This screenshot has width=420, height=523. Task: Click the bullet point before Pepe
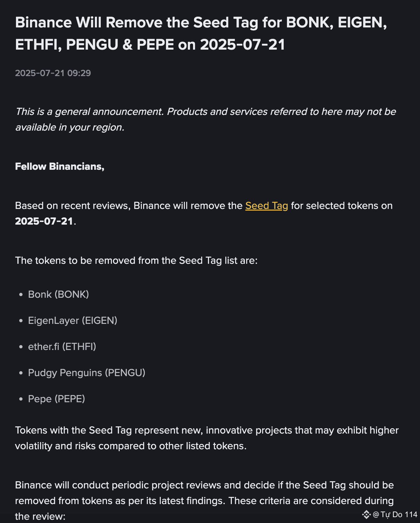click(x=21, y=399)
